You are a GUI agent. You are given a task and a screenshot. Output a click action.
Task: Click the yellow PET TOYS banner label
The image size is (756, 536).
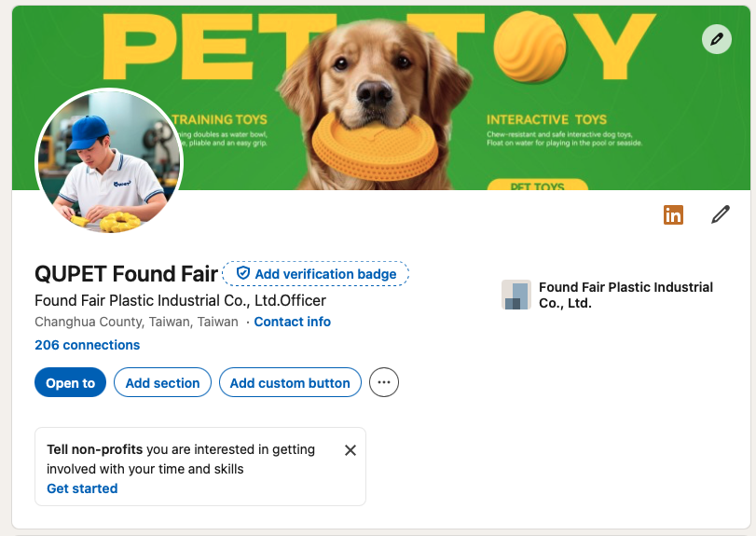[x=537, y=185]
